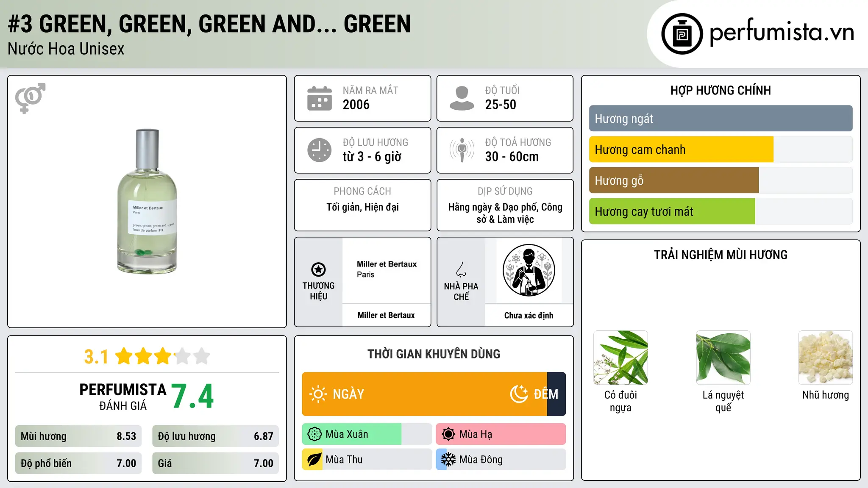The height and width of the screenshot is (488, 868).
Task: Click the Giá 7.00 score row
Action: click(x=215, y=463)
